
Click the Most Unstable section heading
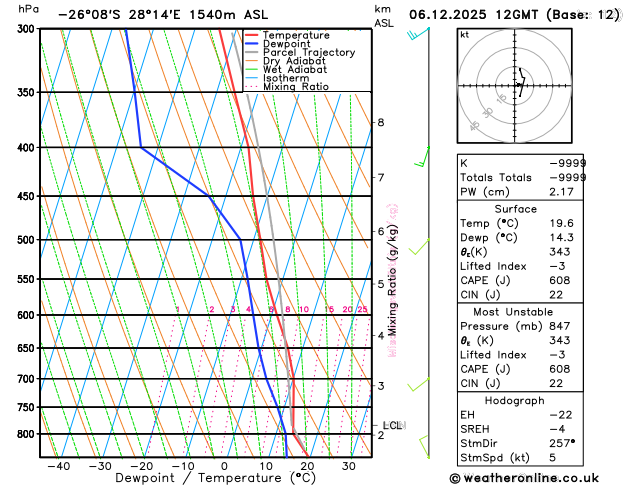click(x=513, y=312)
